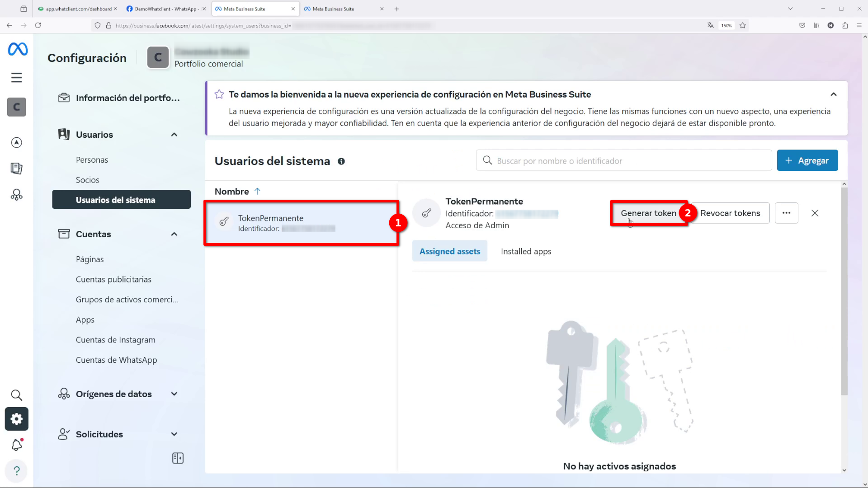Image resolution: width=868 pixels, height=488 pixels.
Task: Switch to DemoWhatclient WhatsApp browser tab
Action: pyautogui.click(x=165, y=9)
